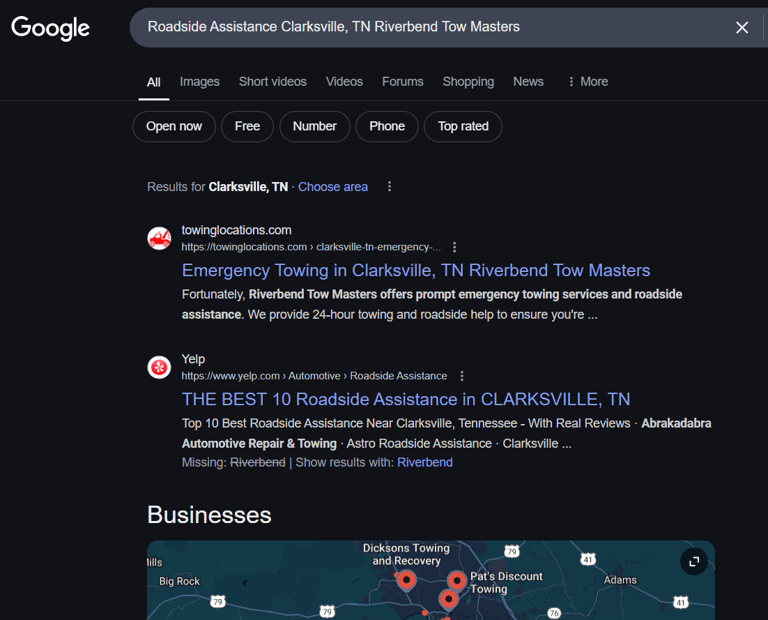The image size is (768, 620).
Task: Go to the Shopping tab
Action: coord(468,81)
